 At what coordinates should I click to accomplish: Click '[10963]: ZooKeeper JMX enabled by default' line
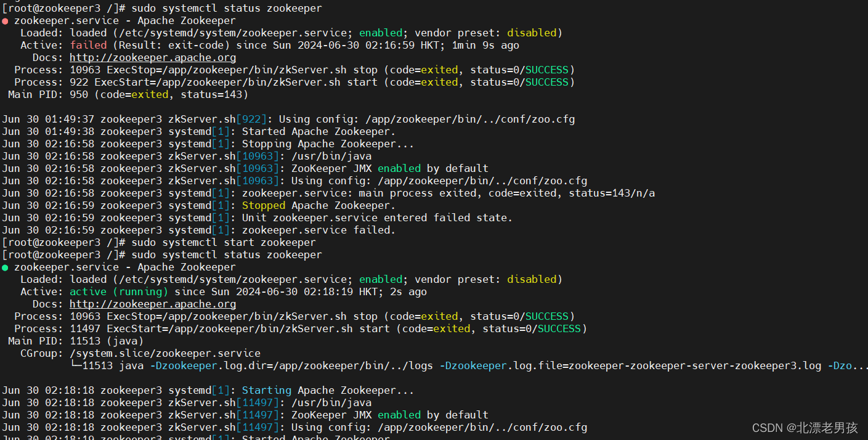coord(245,168)
